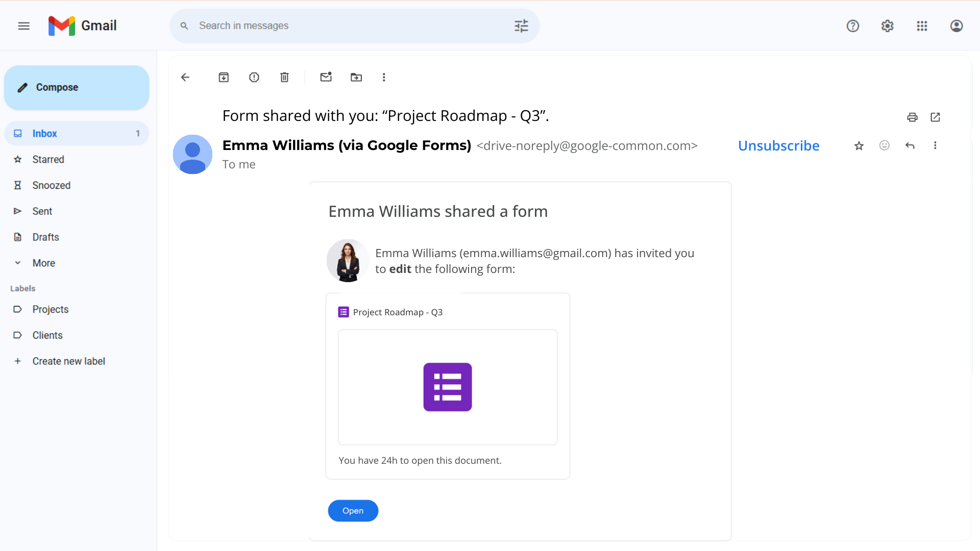Screen dimensions: 980x551
Task: Print the email
Action: point(912,117)
